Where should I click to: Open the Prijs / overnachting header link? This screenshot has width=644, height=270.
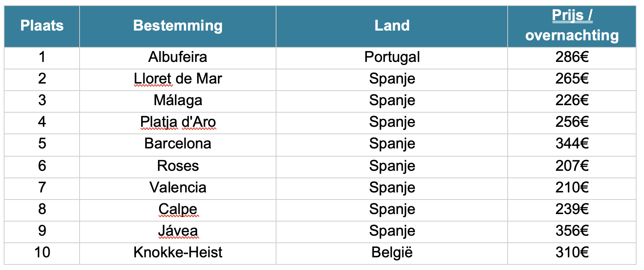(x=572, y=25)
